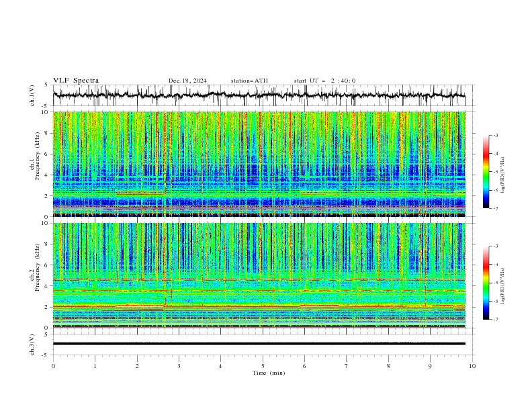The image size is (532, 411).
Task: Click the ch.2 spectrogram panel
Action: coord(259,275)
